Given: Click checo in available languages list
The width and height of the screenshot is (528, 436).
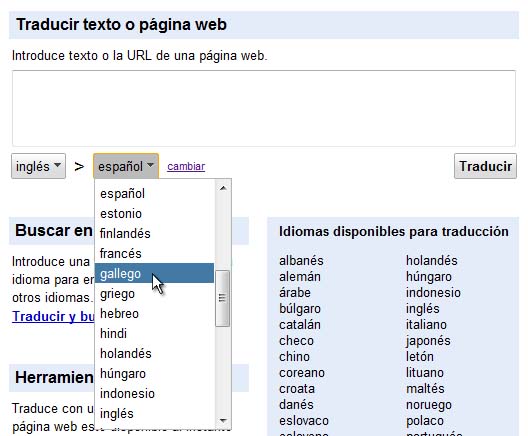Looking at the screenshot, I should 296,341.
